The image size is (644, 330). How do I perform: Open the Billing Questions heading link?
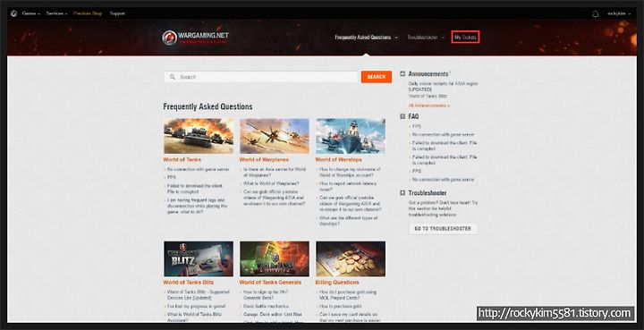pyautogui.click(x=337, y=283)
